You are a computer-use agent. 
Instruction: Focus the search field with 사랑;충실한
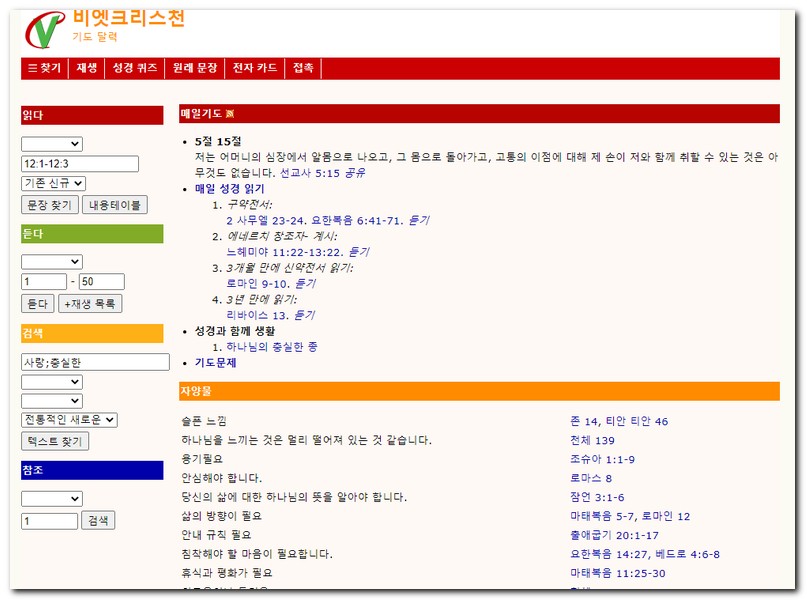click(95, 362)
